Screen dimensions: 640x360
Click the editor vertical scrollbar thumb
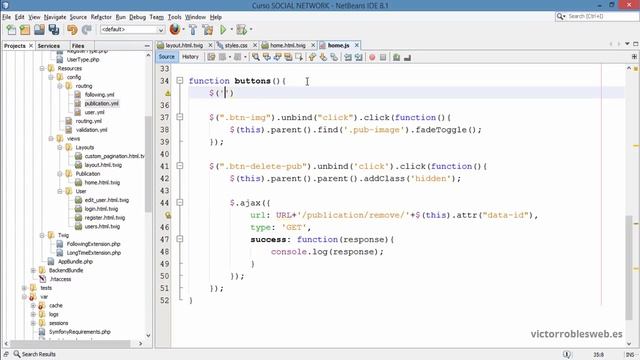(x=629, y=267)
